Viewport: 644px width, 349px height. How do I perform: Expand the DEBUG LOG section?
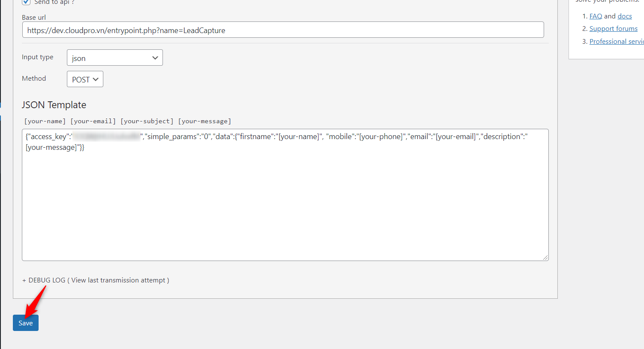click(44, 280)
